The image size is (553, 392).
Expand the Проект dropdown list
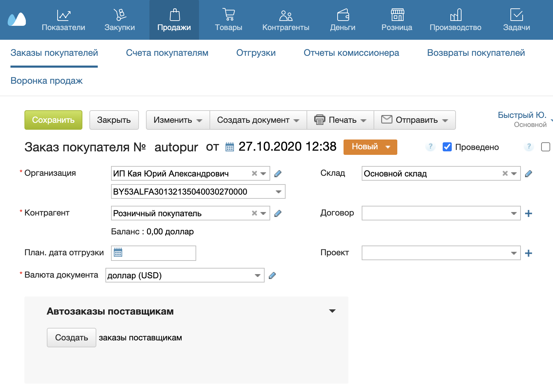(x=514, y=253)
